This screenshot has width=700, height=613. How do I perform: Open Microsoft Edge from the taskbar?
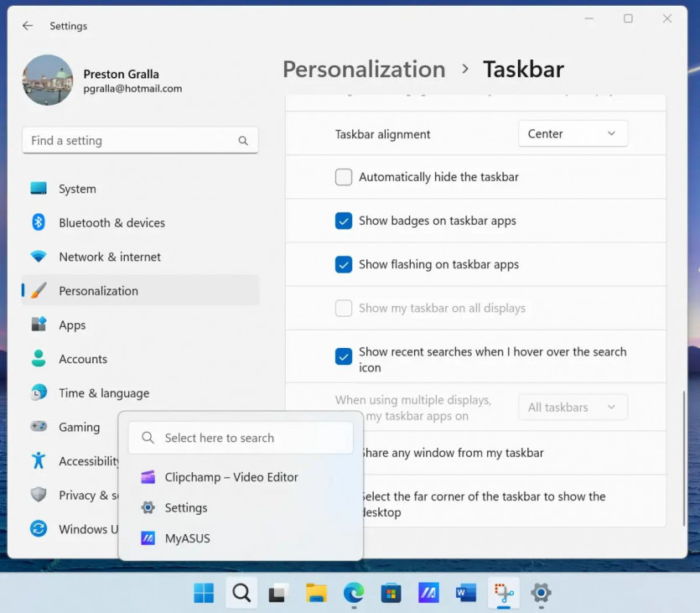tap(354, 593)
